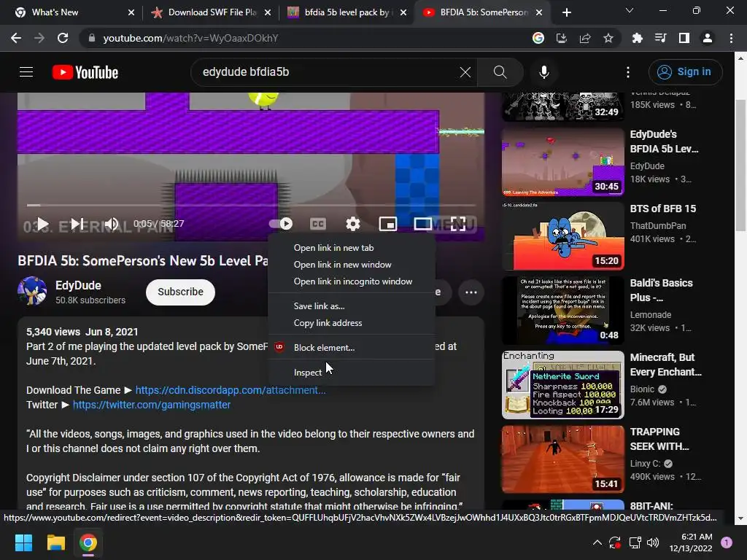Open the Chrome three-dot menu
The height and width of the screenshot is (560, 747).
tap(731, 38)
